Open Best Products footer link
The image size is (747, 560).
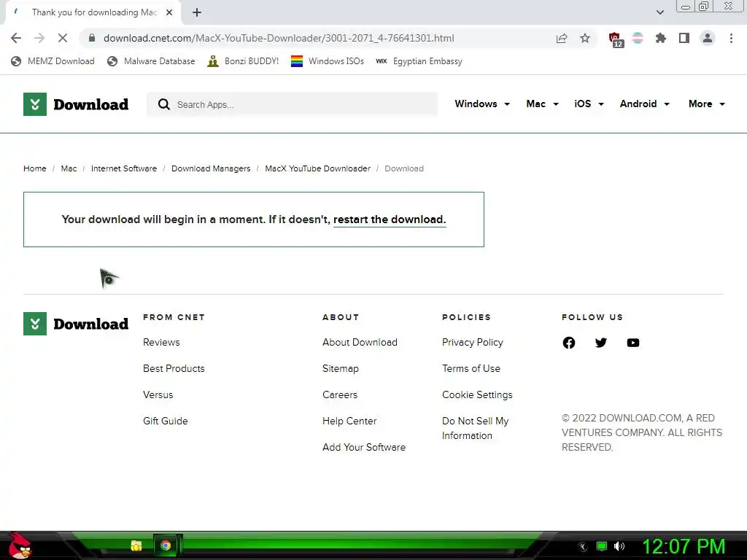(174, 368)
